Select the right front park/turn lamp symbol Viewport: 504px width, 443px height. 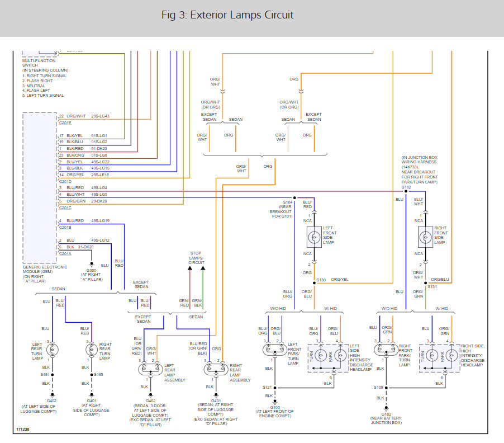tap(386, 350)
